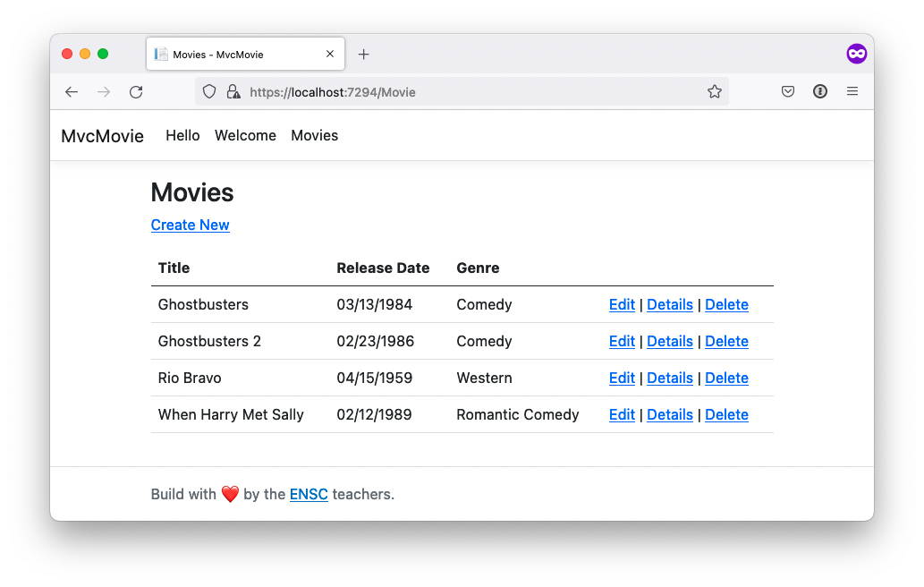Viewport: 924px width, 587px height.
Task: Open a new tab with the plus icon
Action: (x=363, y=55)
